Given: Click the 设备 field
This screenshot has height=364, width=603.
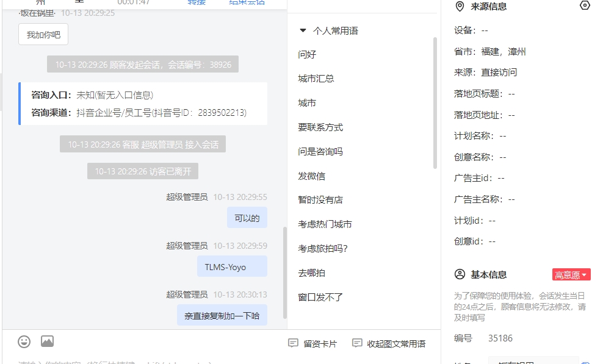Looking at the screenshot, I should pyautogui.click(x=471, y=30).
